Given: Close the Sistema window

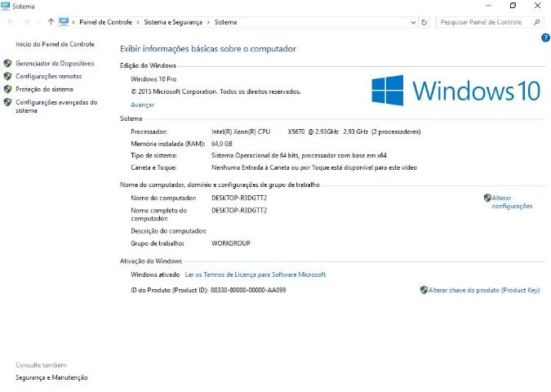Looking at the screenshot, I should (537, 6).
